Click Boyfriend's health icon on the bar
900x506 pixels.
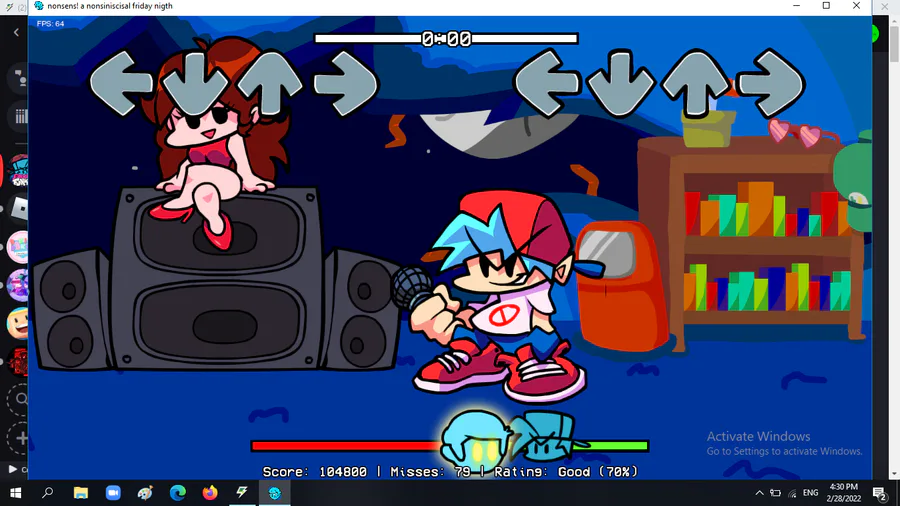544,437
